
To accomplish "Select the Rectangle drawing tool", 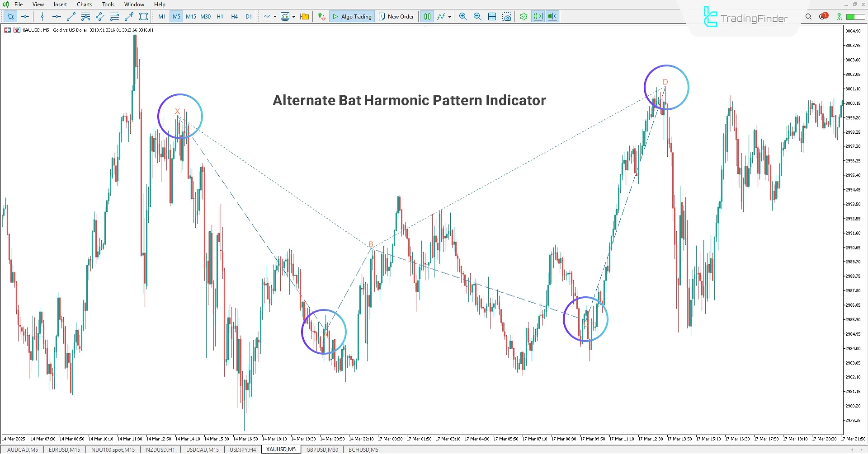I will 143,16.
